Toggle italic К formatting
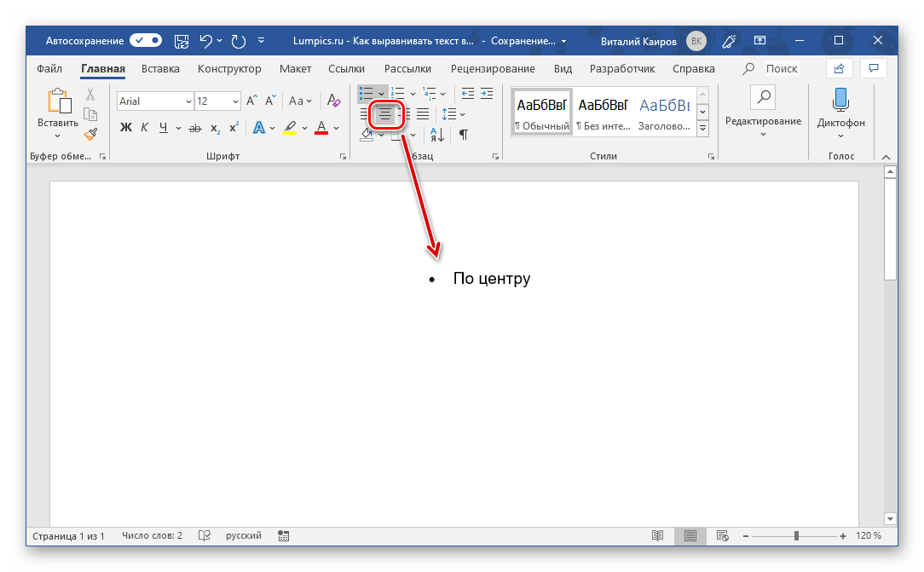Screen dimensions: 924x572 click(x=144, y=128)
